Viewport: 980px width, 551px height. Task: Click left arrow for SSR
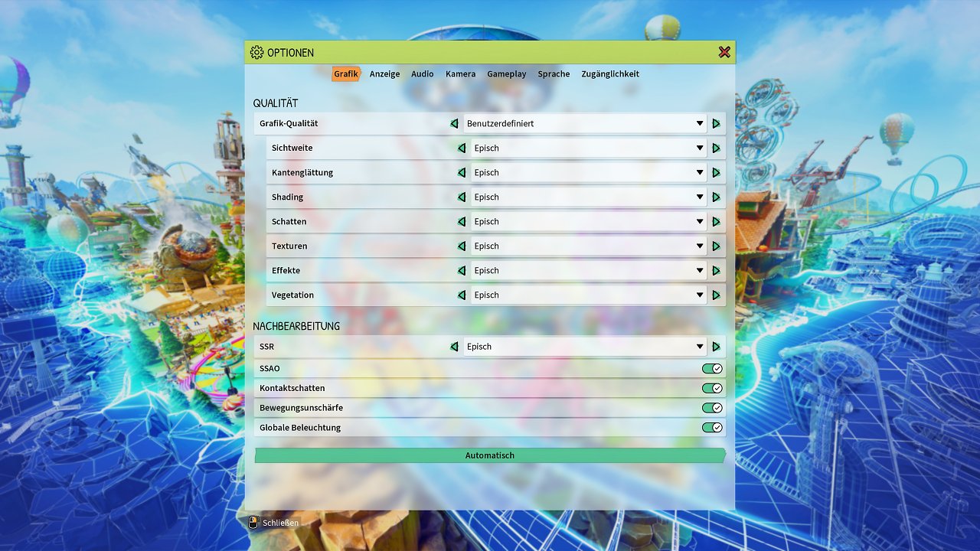454,346
